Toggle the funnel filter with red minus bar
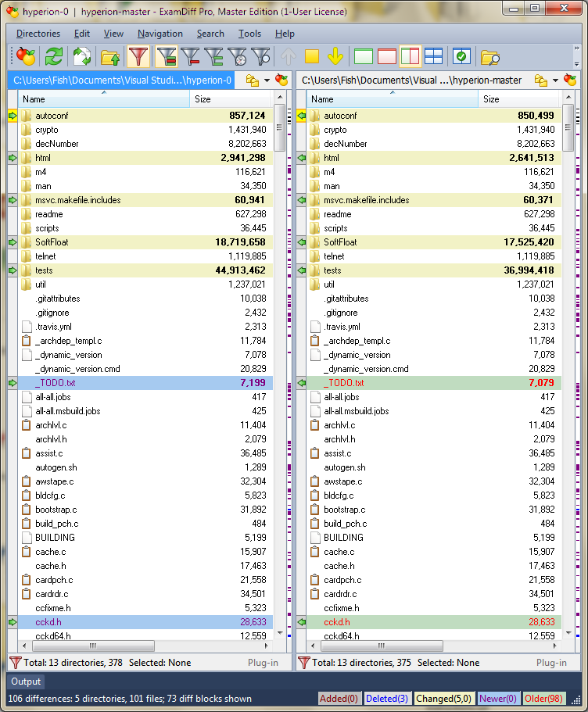This screenshot has height=712, width=588. 190,56
